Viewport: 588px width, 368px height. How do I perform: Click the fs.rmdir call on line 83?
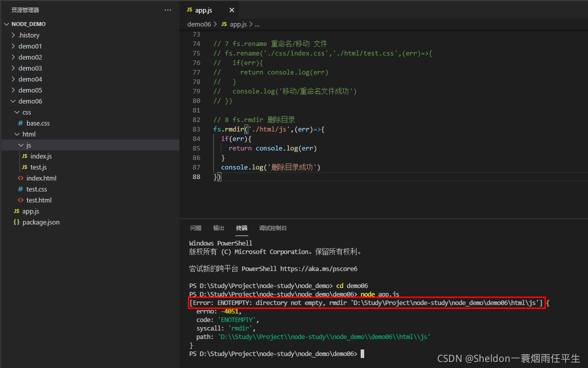(x=228, y=129)
